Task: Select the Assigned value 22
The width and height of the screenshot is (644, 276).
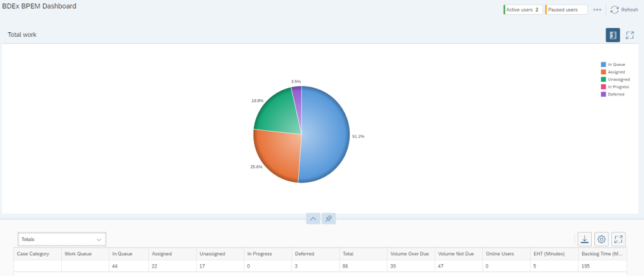Action: (x=155, y=266)
